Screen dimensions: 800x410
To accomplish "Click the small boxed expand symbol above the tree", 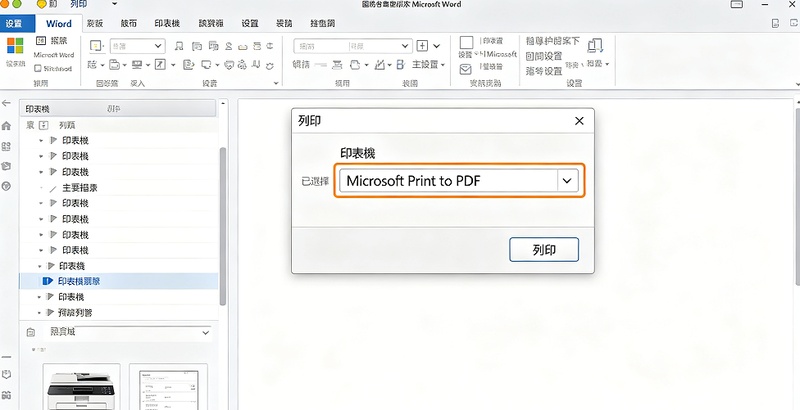I will tap(43, 125).
